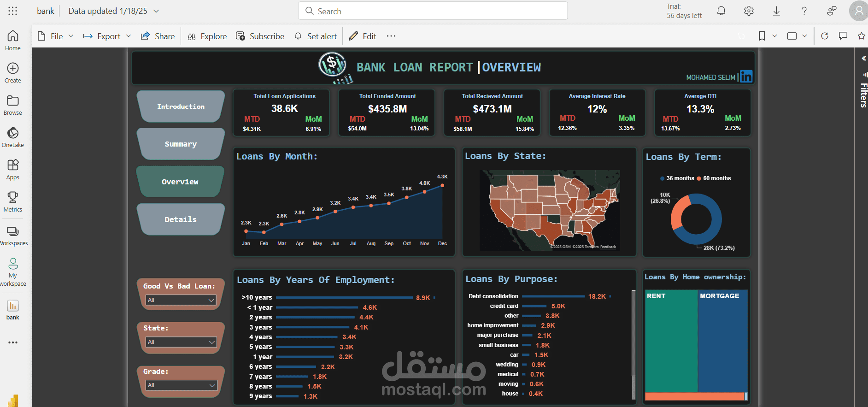The image size is (868, 407).
Task: Go to the Details page button
Action: 181,220
